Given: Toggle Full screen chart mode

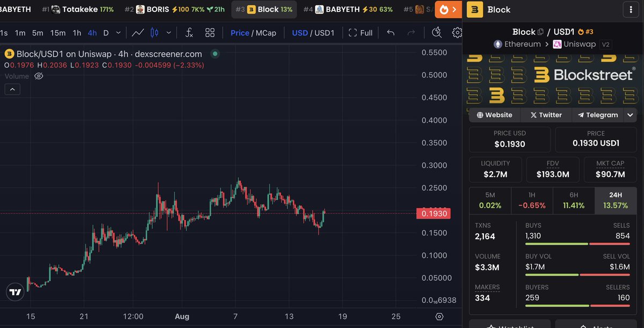Looking at the screenshot, I should [360, 33].
